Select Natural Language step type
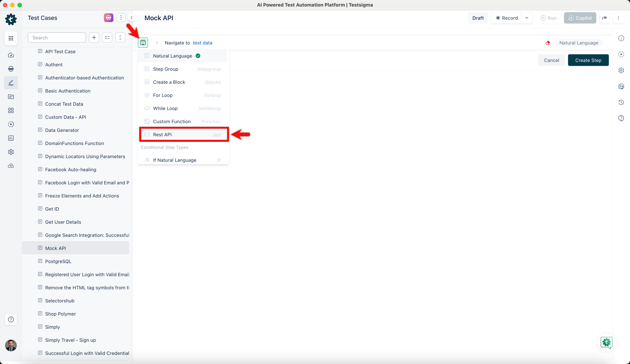The width and height of the screenshot is (630, 364). coord(182,56)
